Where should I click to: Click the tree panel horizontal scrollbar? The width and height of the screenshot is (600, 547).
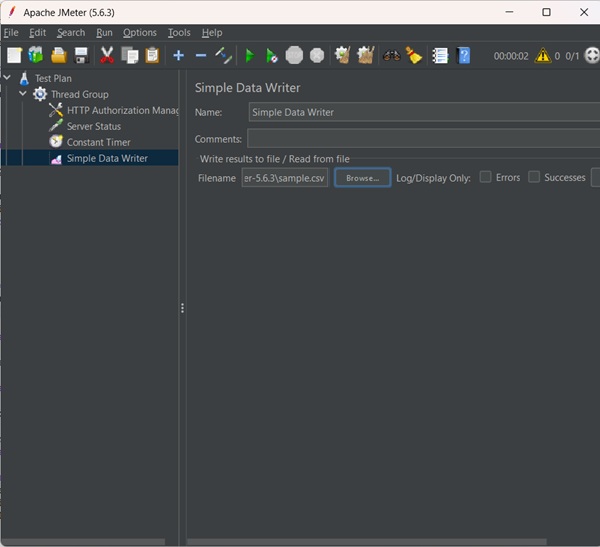[83, 542]
